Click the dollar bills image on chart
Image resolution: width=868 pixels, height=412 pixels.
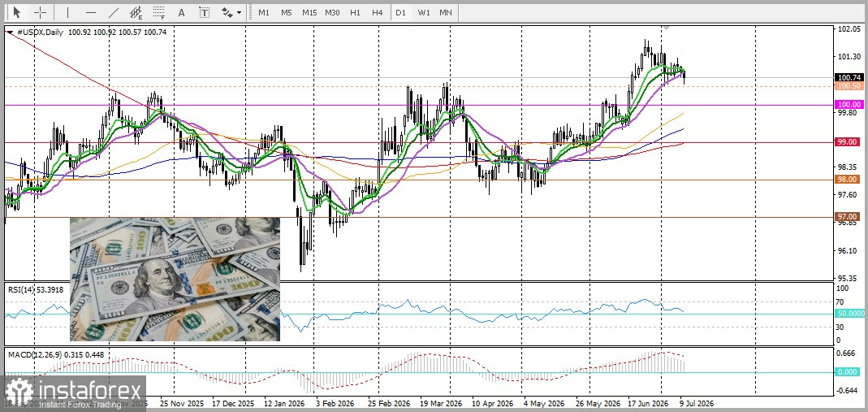pos(175,279)
